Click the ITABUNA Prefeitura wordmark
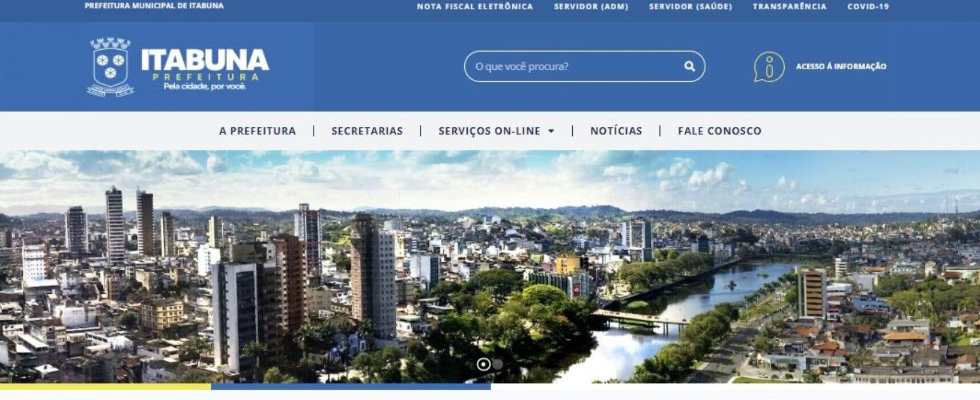 tap(204, 69)
